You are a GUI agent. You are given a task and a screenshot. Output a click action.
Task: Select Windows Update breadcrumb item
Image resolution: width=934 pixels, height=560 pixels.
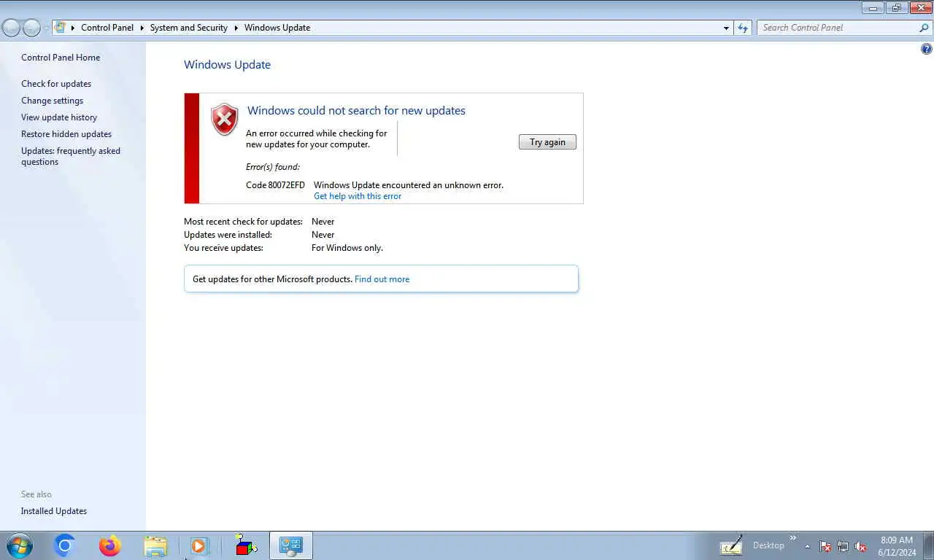click(277, 28)
